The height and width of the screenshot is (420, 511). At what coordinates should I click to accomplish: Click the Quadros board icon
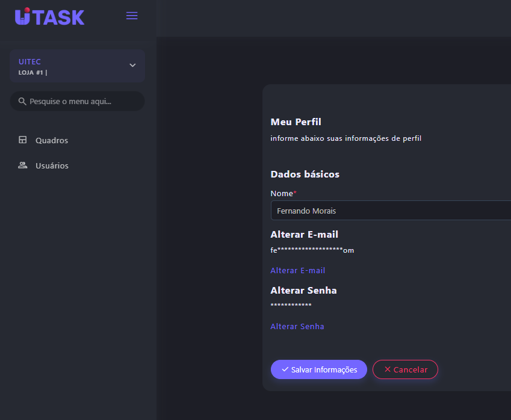(x=23, y=140)
